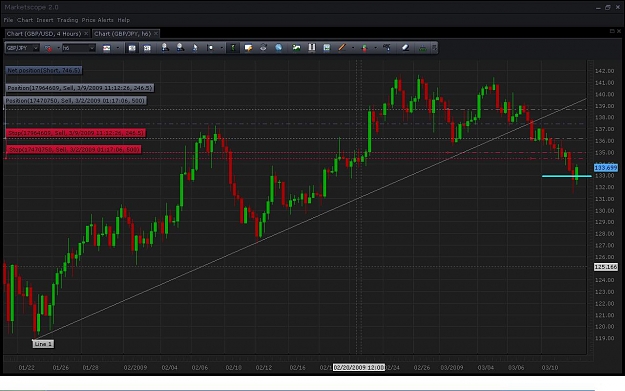The width and height of the screenshot is (625, 391).
Task: Open the File menu
Action: (x=8, y=20)
